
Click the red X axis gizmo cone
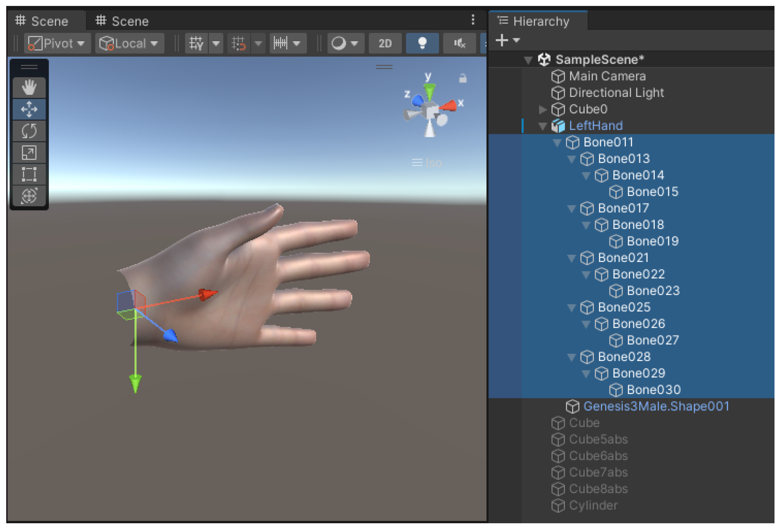click(x=449, y=106)
